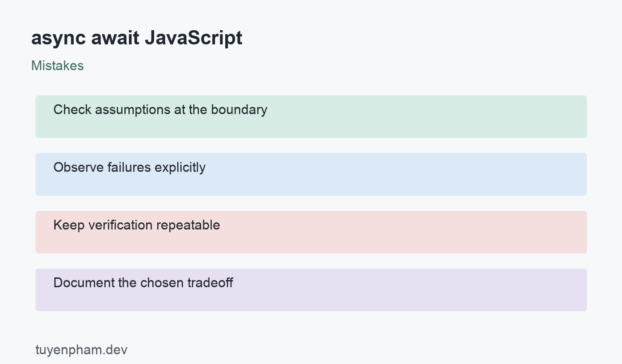Select the 'Mistakes' subtitle
622x364 pixels.
57,66
